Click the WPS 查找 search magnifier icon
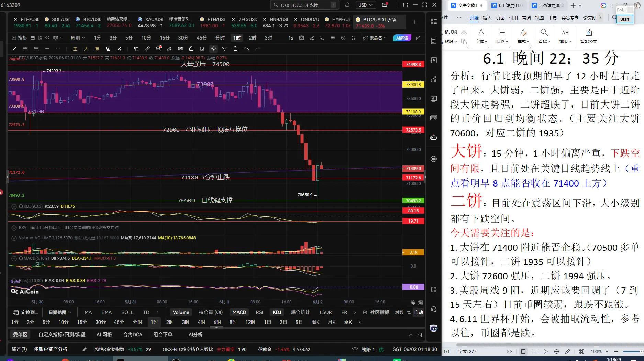The width and height of the screenshot is (644, 361). [544, 33]
